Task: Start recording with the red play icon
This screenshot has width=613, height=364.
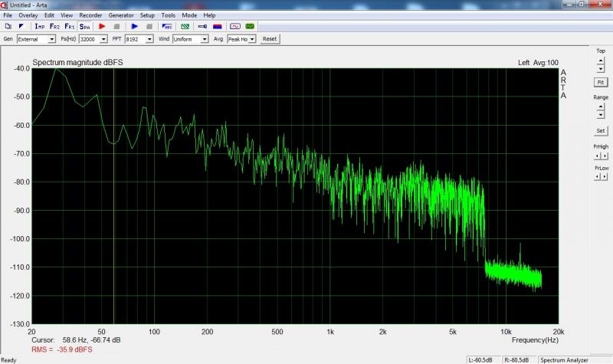Action: 102,26
